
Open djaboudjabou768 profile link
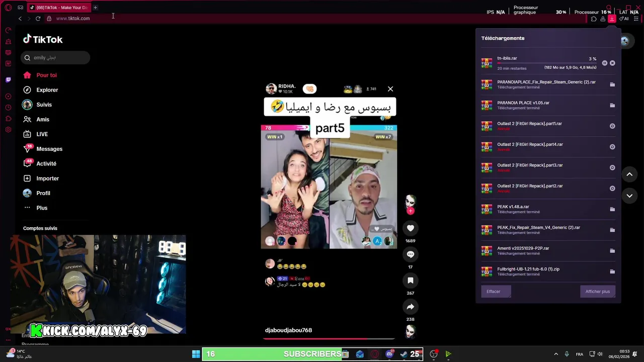pyautogui.click(x=288, y=330)
